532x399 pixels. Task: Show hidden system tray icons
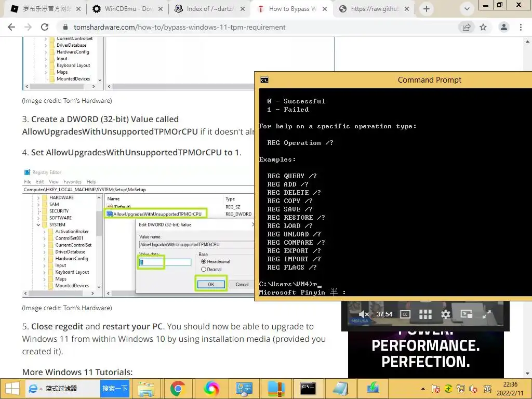point(423,389)
